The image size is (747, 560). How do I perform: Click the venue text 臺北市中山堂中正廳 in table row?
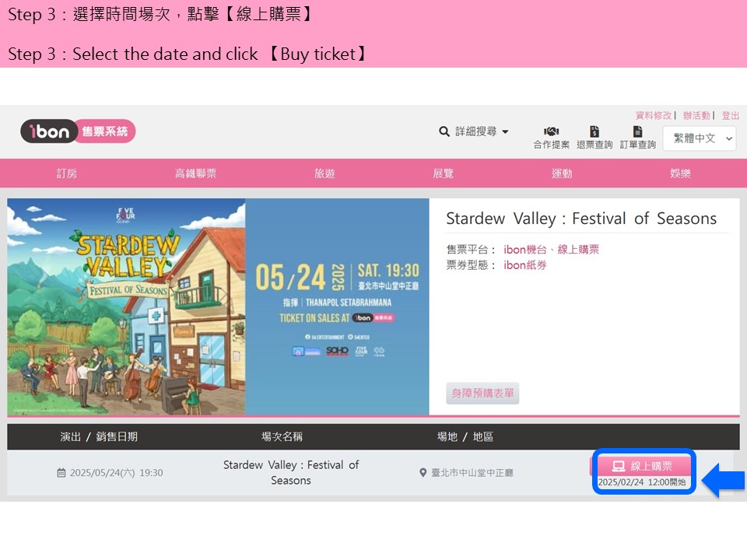coord(472,473)
